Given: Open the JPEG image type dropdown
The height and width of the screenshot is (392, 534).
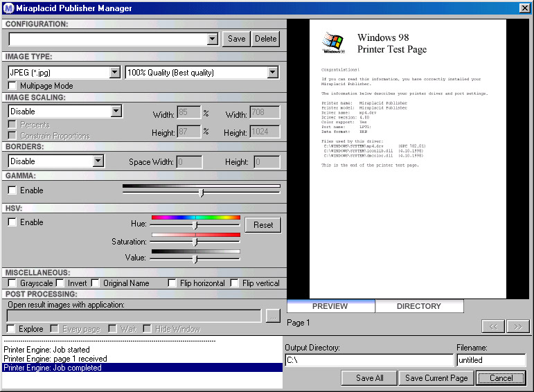Looking at the screenshot, I should [115, 72].
